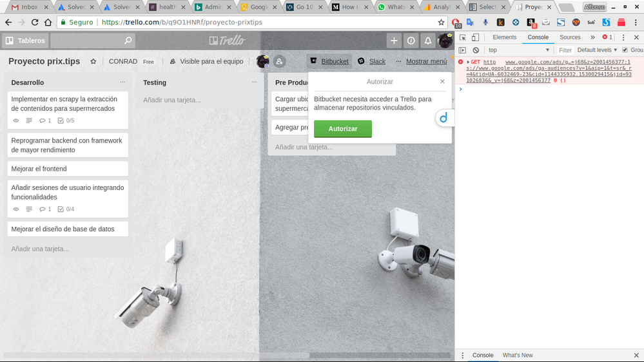
Task: Click the add member icon
Action: point(279,61)
